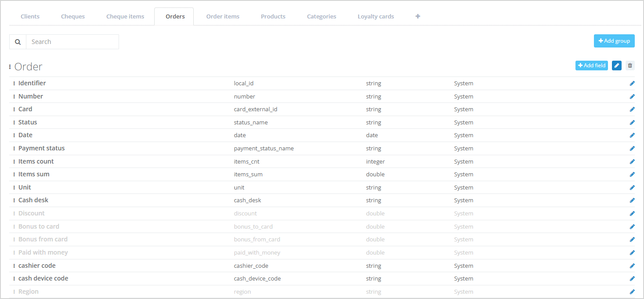The height and width of the screenshot is (299, 644).
Task: Click the search magnifier icon
Action: click(x=18, y=42)
